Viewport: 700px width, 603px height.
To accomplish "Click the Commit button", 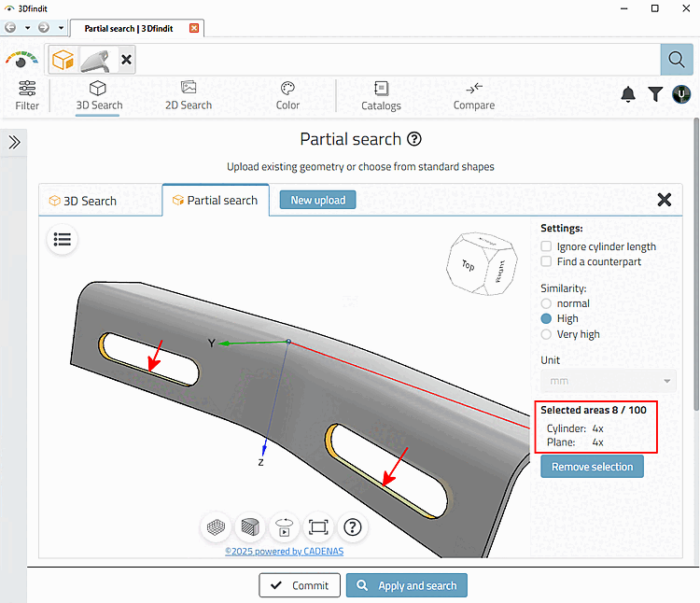I will [300, 585].
